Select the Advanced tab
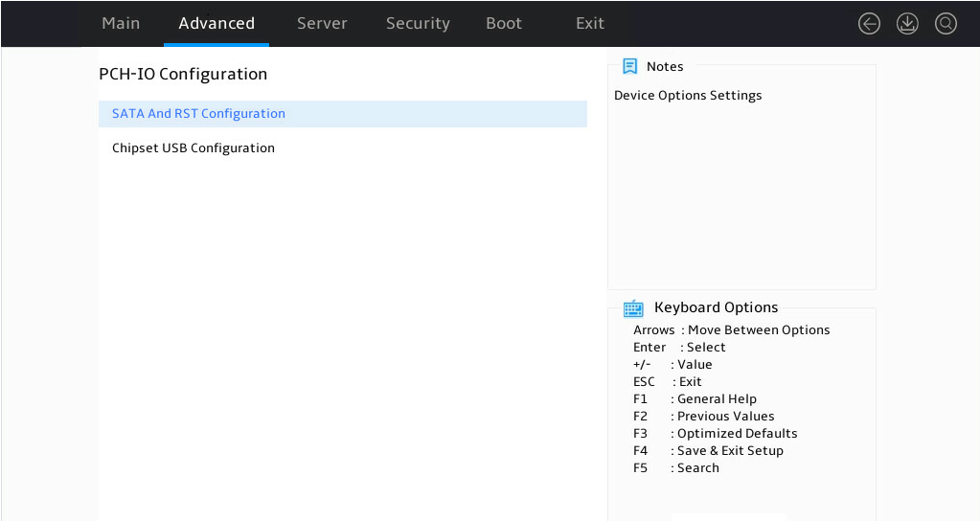The height and width of the screenshot is (521, 980). [217, 23]
